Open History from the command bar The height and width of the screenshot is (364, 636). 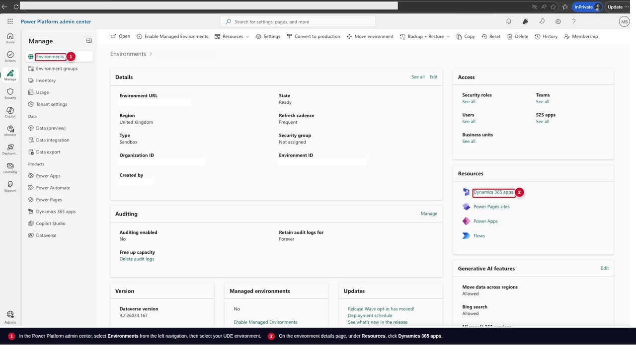546,36
